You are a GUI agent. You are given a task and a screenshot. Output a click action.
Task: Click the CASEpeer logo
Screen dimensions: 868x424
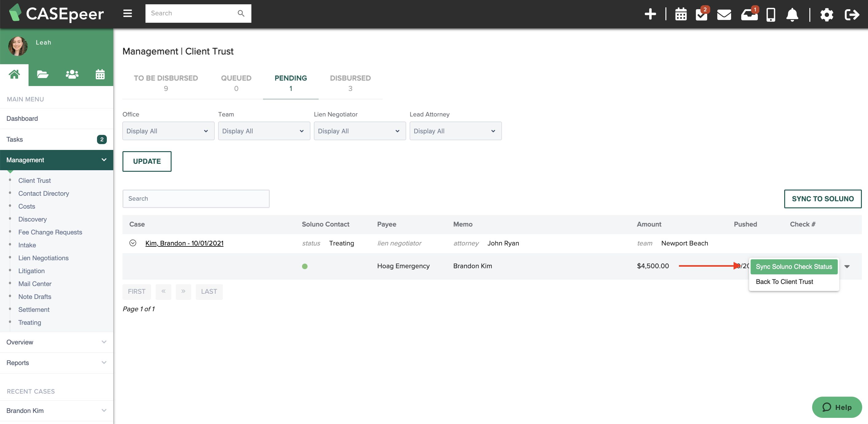tap(56, 14)
